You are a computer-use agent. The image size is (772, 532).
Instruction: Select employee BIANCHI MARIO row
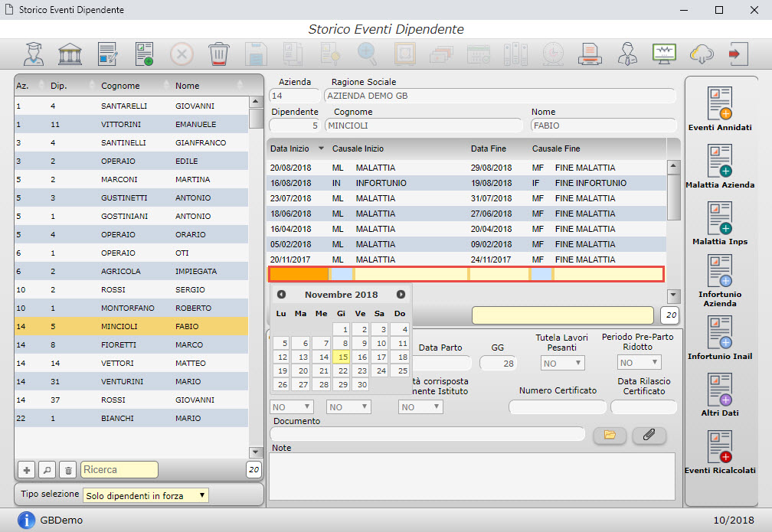[132, 418]
